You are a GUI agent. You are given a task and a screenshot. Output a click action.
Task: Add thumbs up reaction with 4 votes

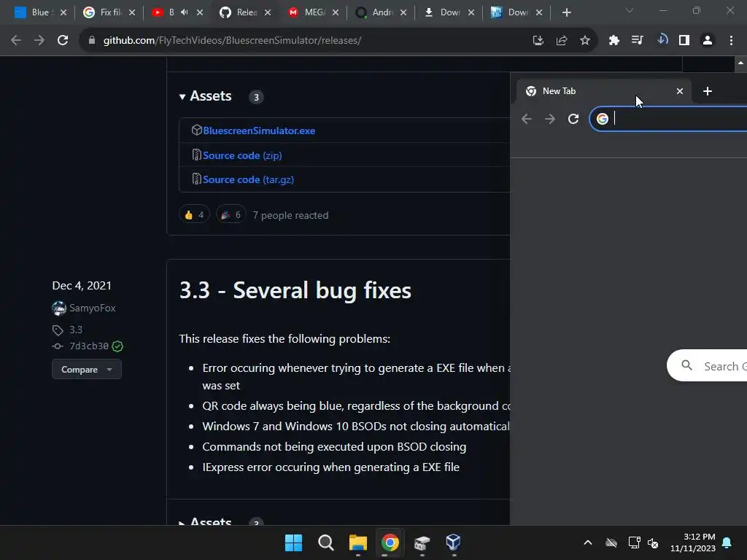194,215
